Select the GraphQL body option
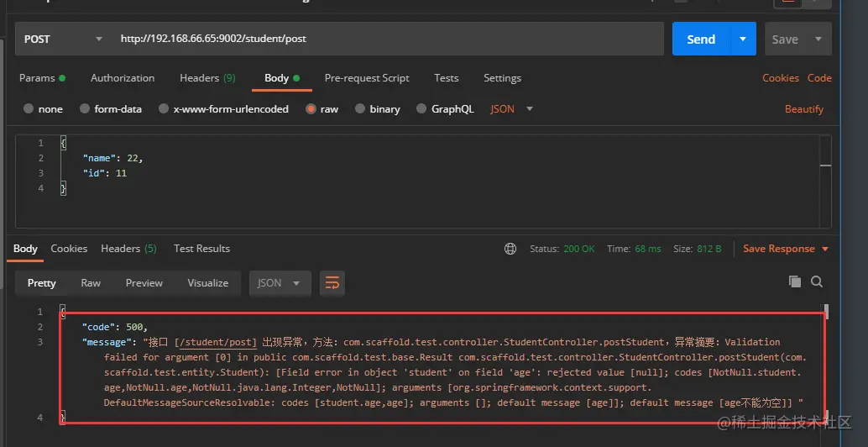 [x=445, y=109]
